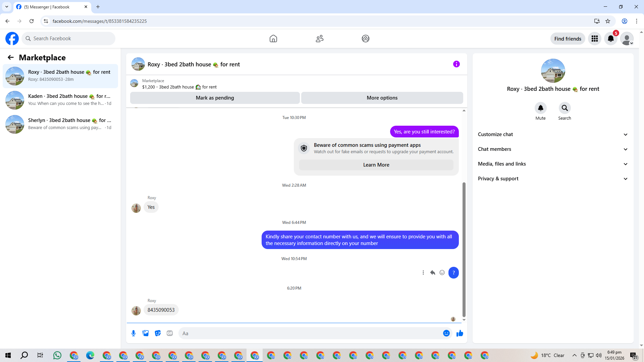Open the sticker picker icon
Screen dimensions: 644x362
coord(158,333)
